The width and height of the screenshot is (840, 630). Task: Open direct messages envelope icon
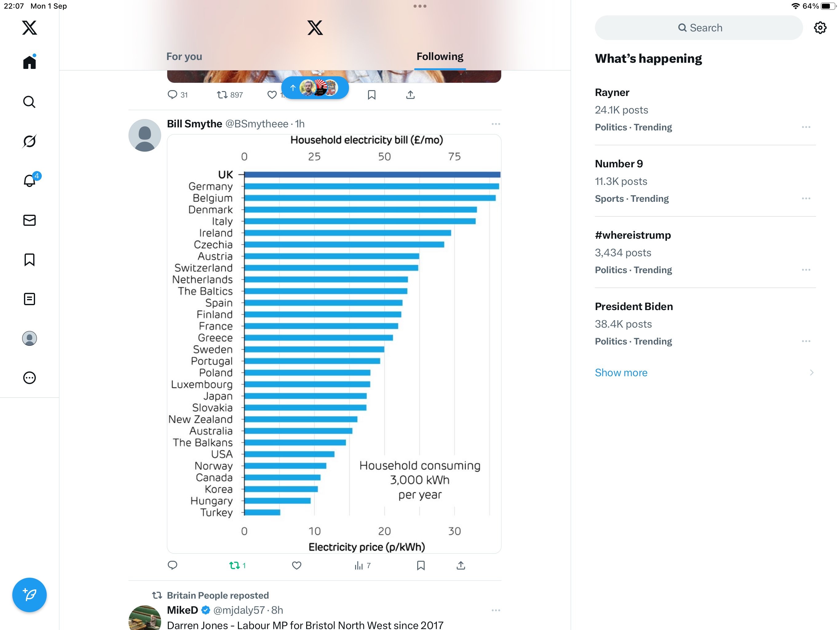(x=29, y=220)
